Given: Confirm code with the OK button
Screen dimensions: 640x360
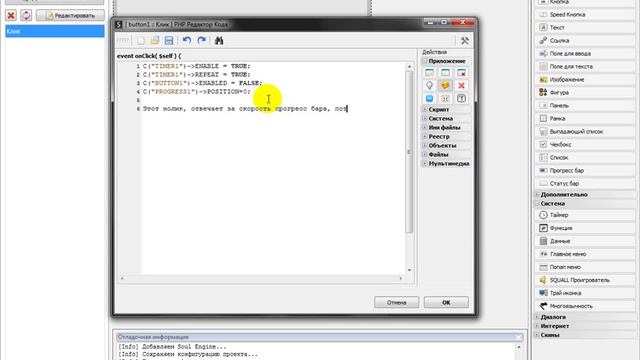Looking at the screenshot, I should 446,302.
